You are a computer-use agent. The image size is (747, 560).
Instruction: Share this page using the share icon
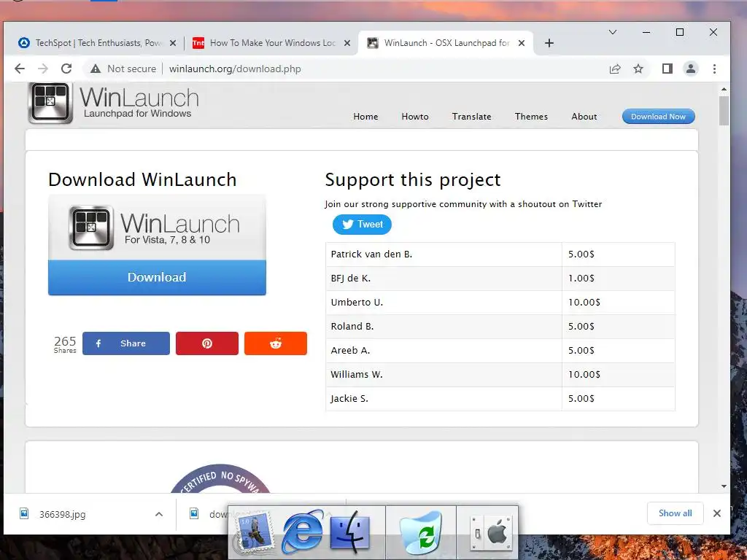click(x=615, y=69)
